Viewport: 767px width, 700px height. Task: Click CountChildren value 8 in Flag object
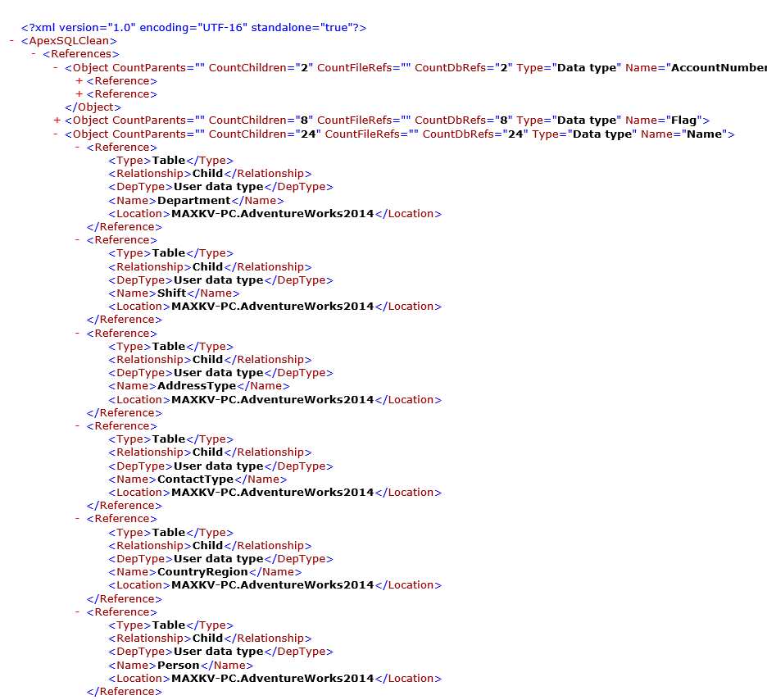pos(304,120)
